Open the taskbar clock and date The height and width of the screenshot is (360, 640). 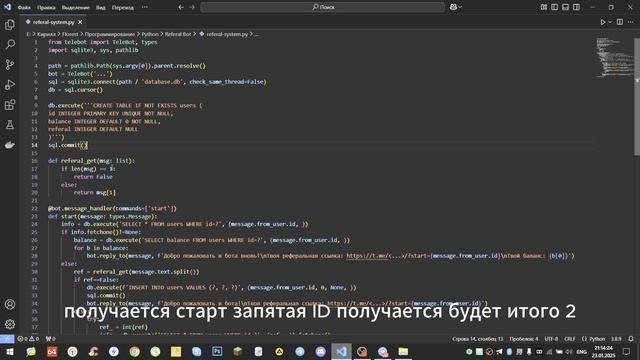603,351
